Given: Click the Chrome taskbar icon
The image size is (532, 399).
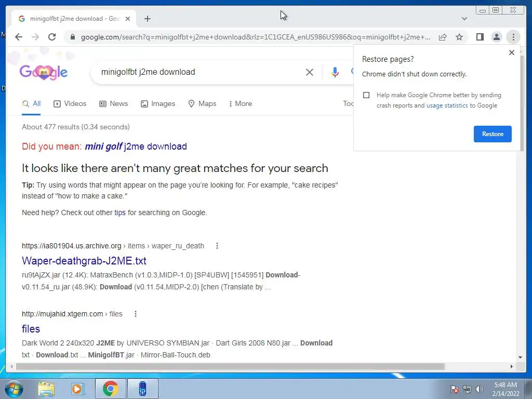Looking at the screenshot, I should [x=111, y=389].
